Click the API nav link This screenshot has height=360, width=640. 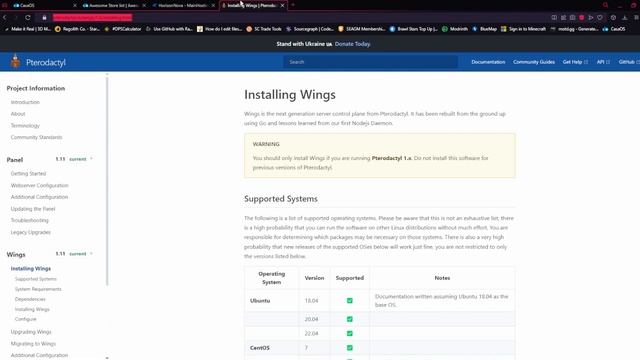coord(603,62)
